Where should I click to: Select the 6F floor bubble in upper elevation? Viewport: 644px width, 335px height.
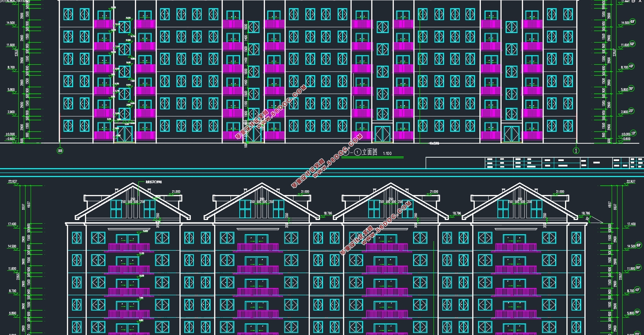[632, 22]
